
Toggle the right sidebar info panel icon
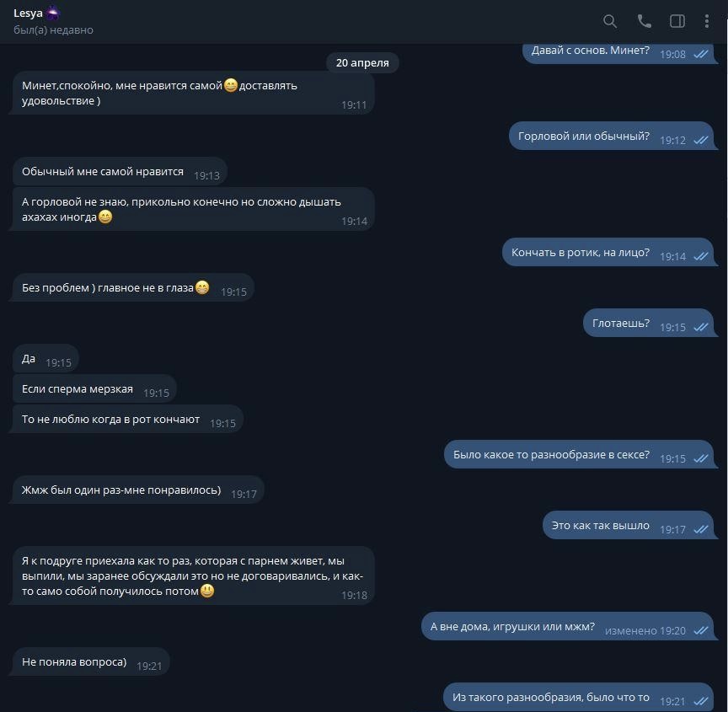pyautogui.click(x=677, y=21)
